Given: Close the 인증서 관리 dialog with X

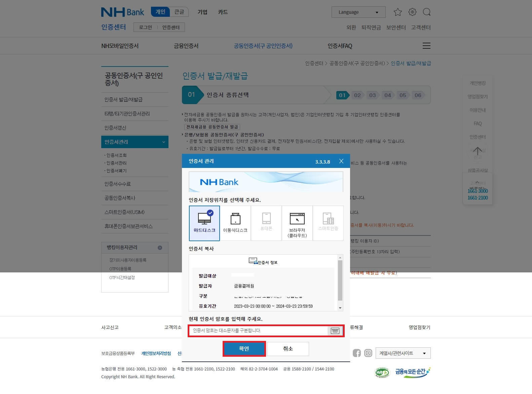Looking at the screenshot, I should point(341,161).
